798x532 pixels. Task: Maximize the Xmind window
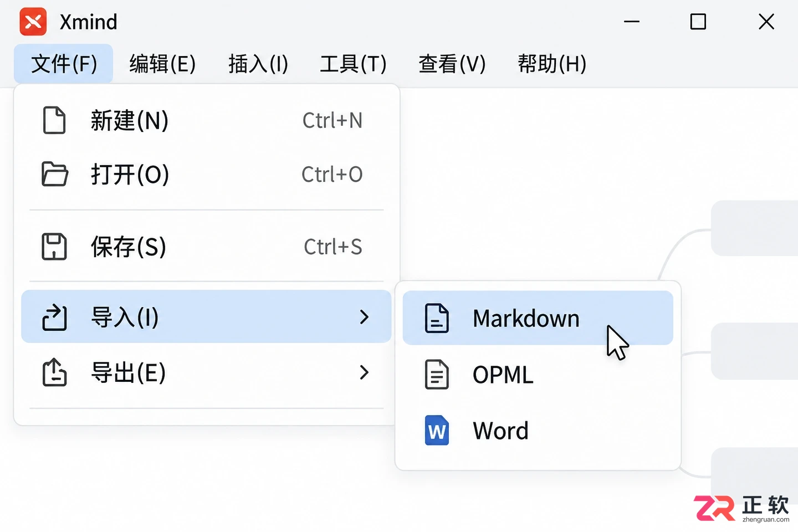click(698, 22)
